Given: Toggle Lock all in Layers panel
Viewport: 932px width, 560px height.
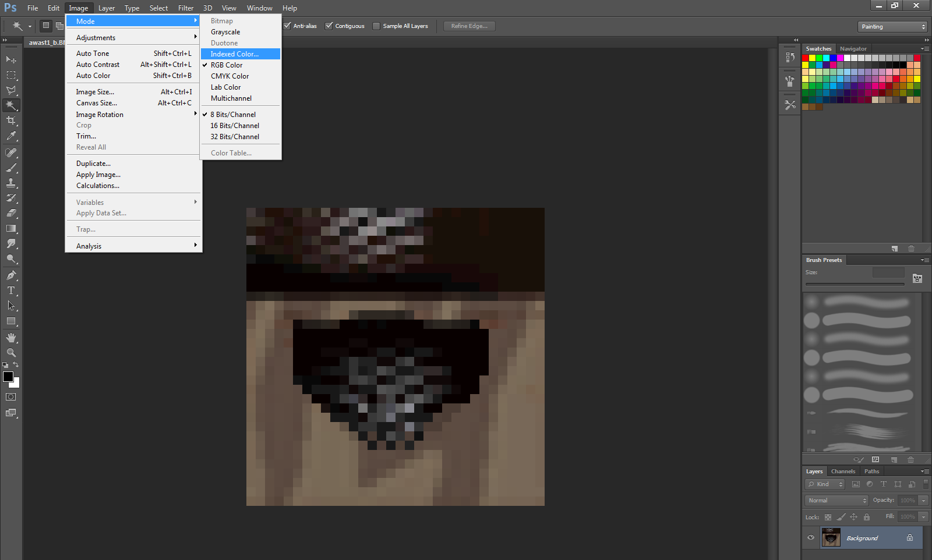Looking at the screenshot, I should coord(867,517).
